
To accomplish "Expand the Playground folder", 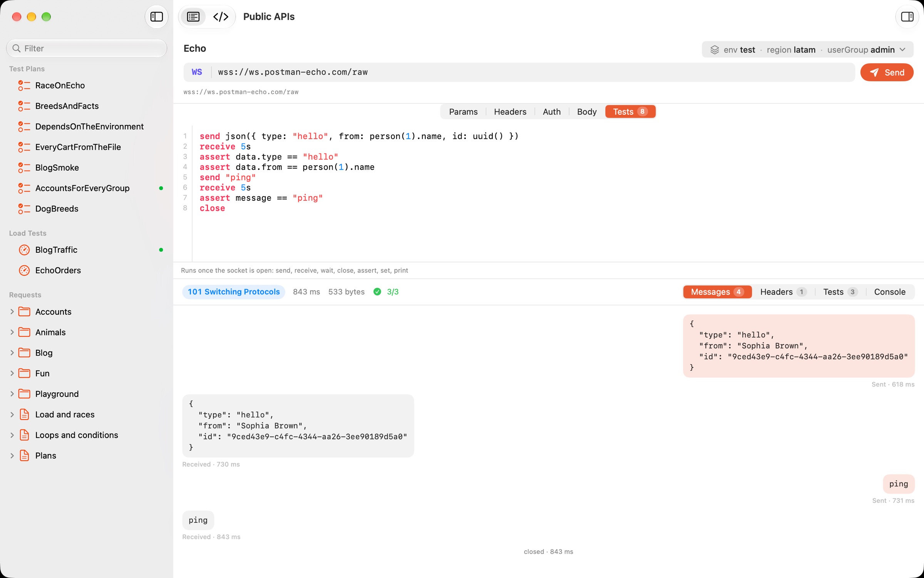I will click(x=12, y=394).
